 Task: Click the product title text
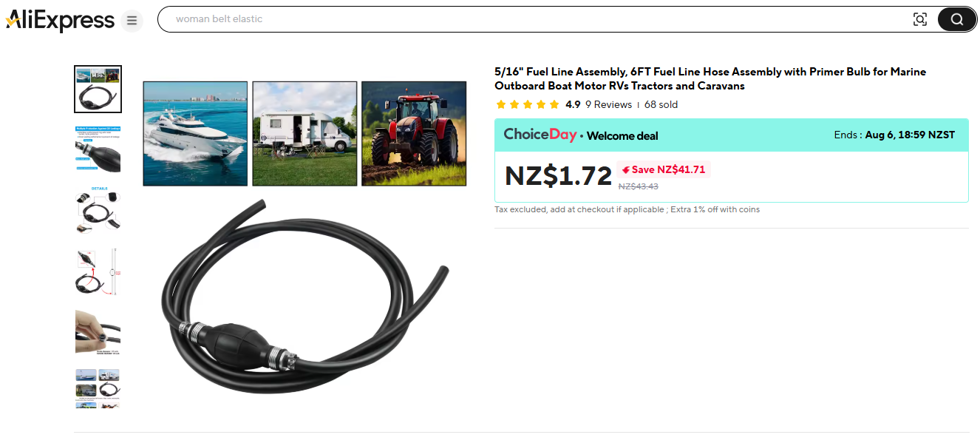pyautogui.click(x=710, y=78)
